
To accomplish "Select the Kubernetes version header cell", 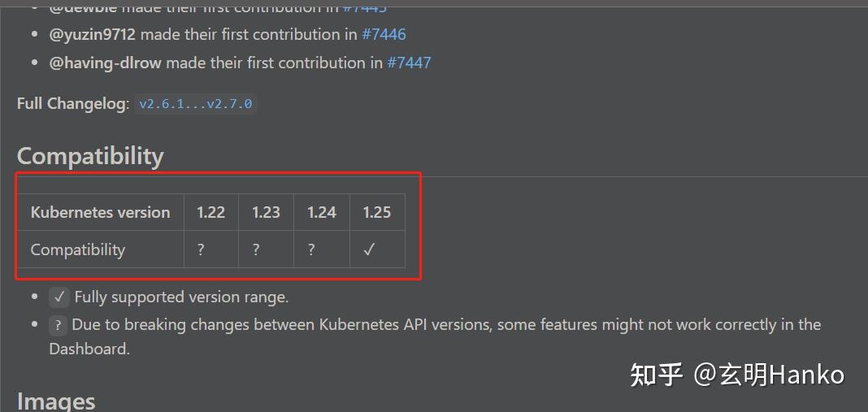I will [x=100, y=212].
